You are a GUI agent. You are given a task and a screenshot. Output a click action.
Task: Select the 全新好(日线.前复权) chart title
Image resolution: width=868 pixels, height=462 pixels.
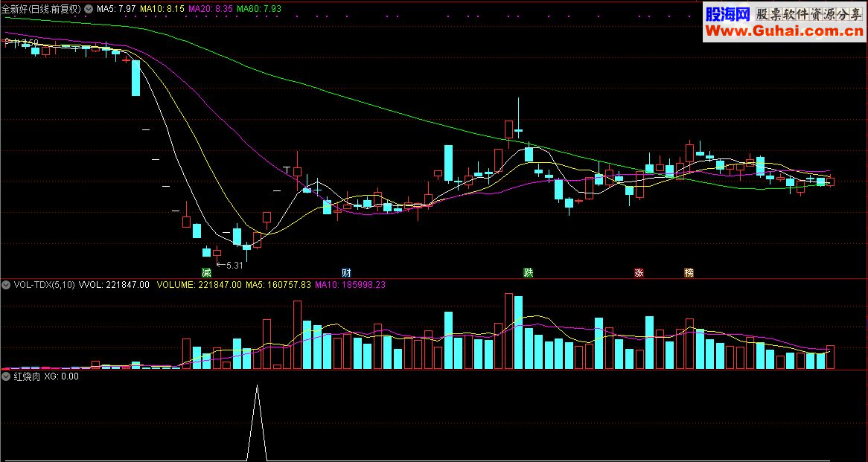coord(42,9)
